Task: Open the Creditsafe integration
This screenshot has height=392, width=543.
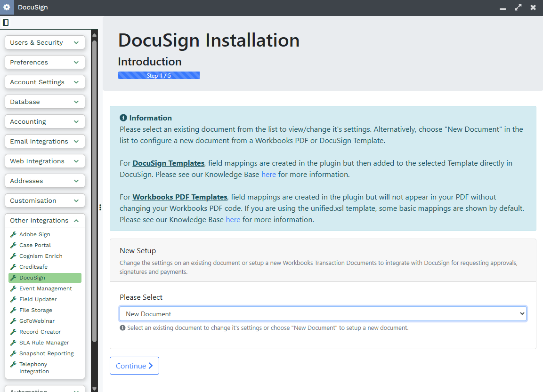Action: click(x=33, y=267)
